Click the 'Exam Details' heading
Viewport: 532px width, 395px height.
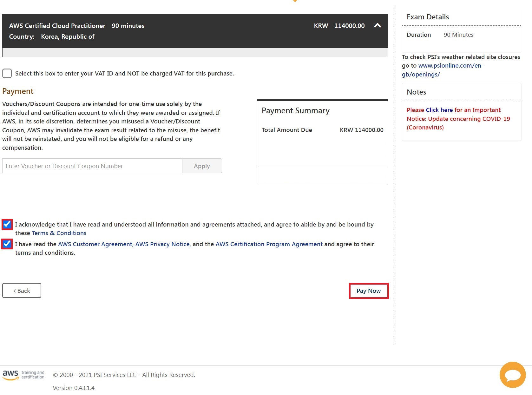[x=428, y=17]
